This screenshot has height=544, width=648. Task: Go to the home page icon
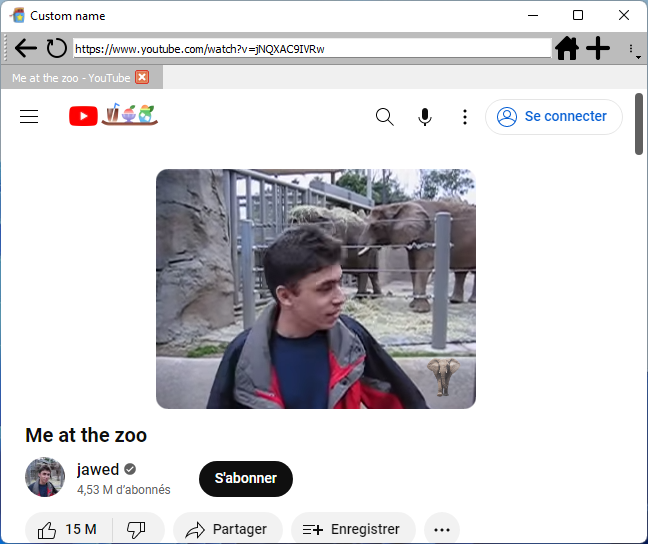point(567,48)
